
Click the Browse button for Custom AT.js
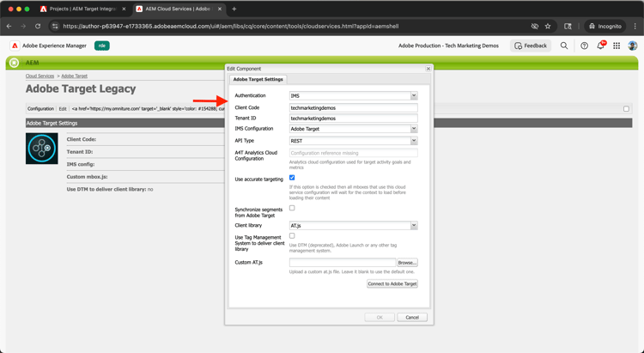[x=407, y=262]
